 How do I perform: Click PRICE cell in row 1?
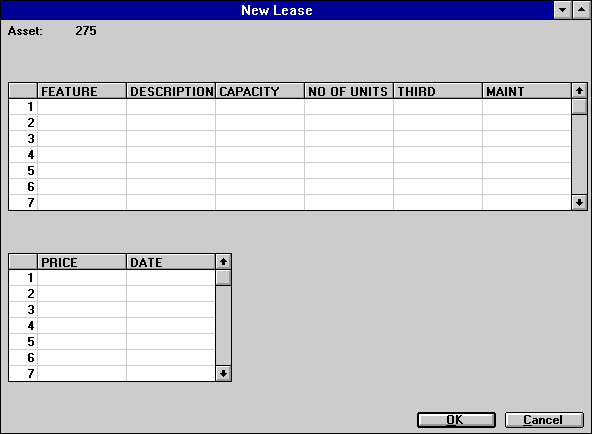click(82, 278)
